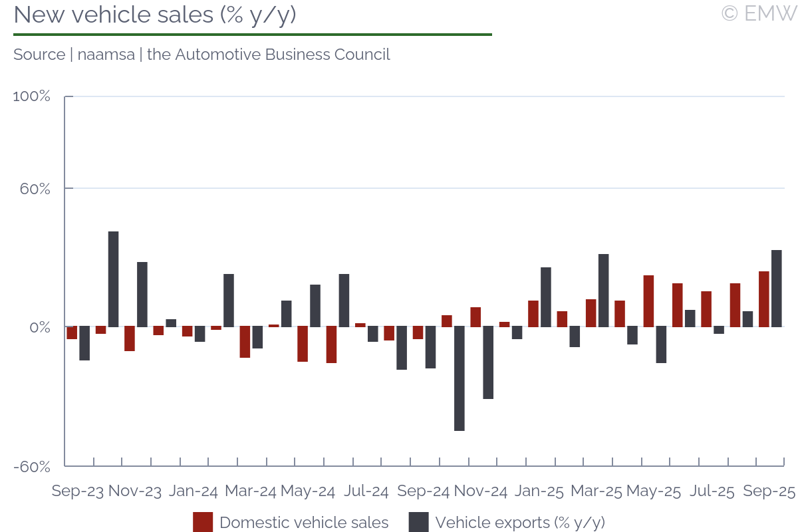
Task: Click the 100% y-axis label
Action: (32, 96)
